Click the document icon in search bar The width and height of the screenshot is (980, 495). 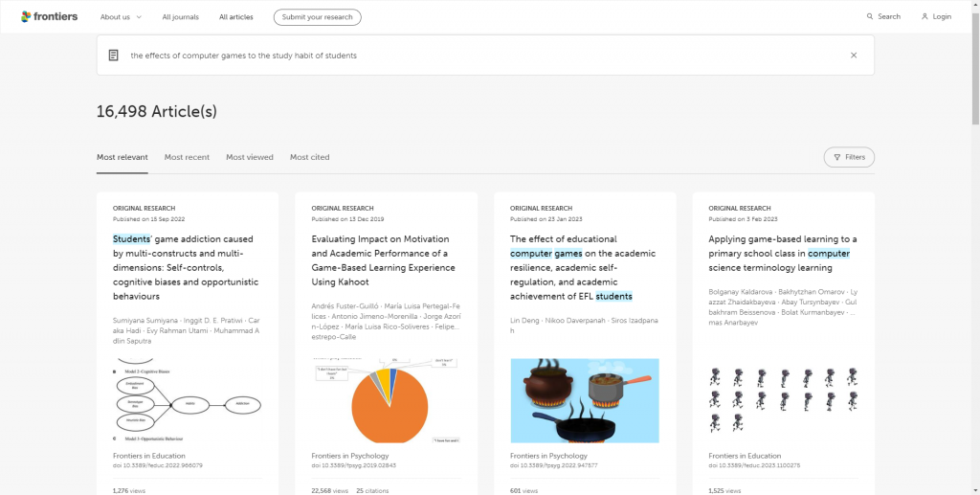pyautogui.click(x=113, y=56)
